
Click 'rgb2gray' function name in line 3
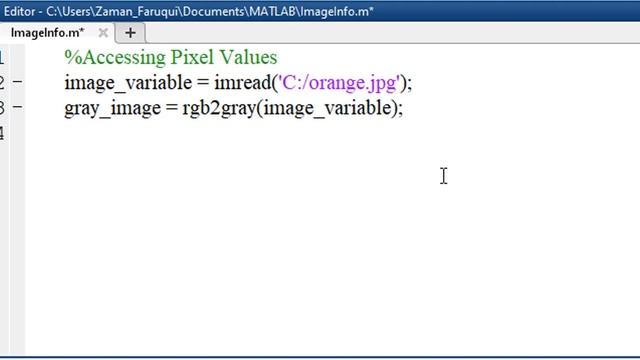point(219,108)
